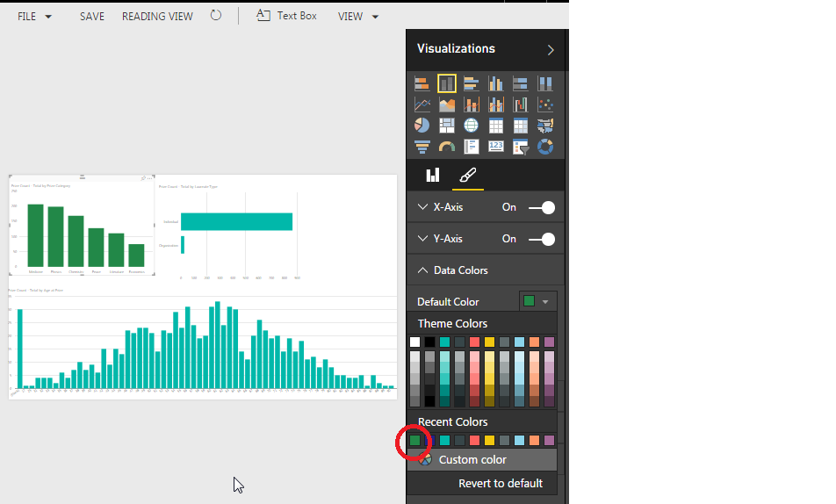Open the Default Color dropdown
The image size is (836, 504).
pyautogui.click(x=538, y=301)
